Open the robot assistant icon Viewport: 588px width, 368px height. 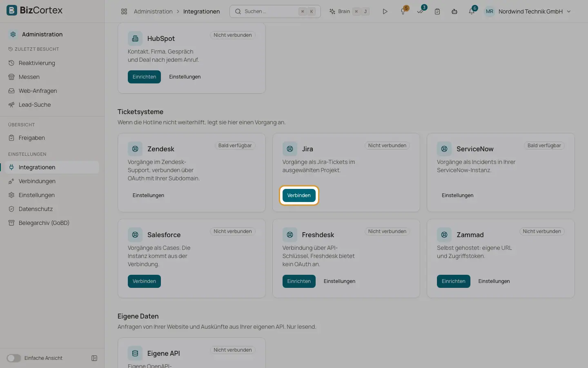(454, 11)
